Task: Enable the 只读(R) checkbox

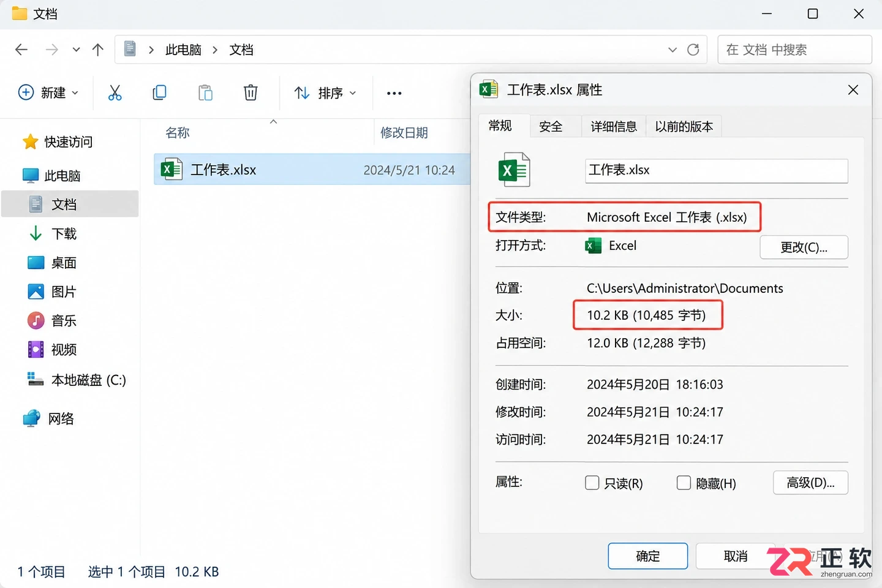Action: coord(592,483)
